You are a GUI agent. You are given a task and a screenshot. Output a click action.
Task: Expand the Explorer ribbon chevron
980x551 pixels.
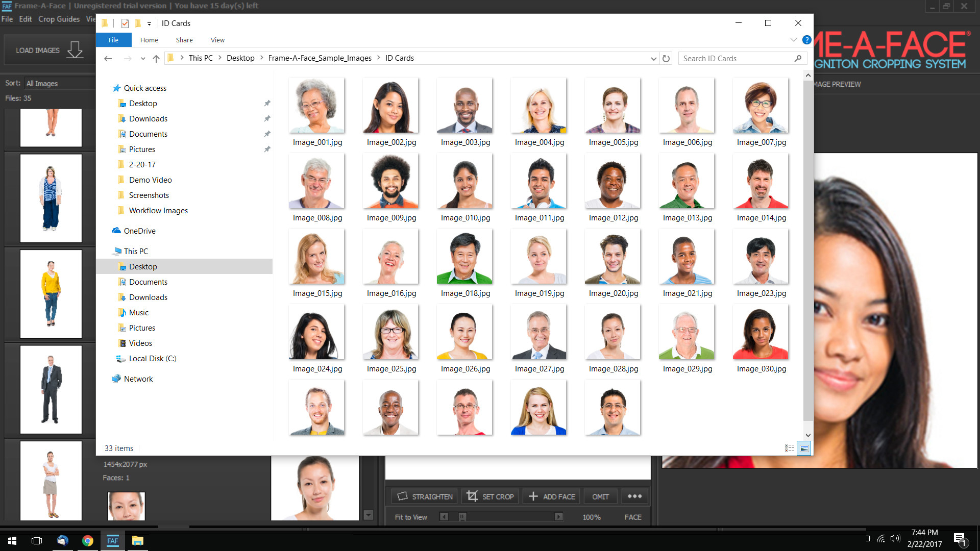(x=793, y=40)
